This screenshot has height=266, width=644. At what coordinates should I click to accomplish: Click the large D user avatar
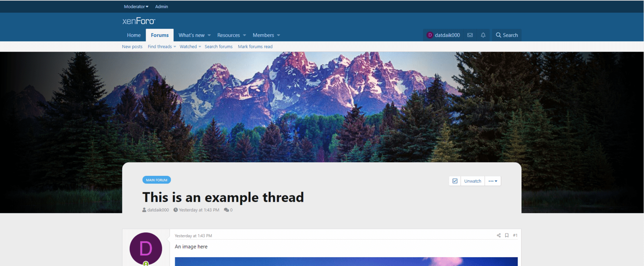146,249
